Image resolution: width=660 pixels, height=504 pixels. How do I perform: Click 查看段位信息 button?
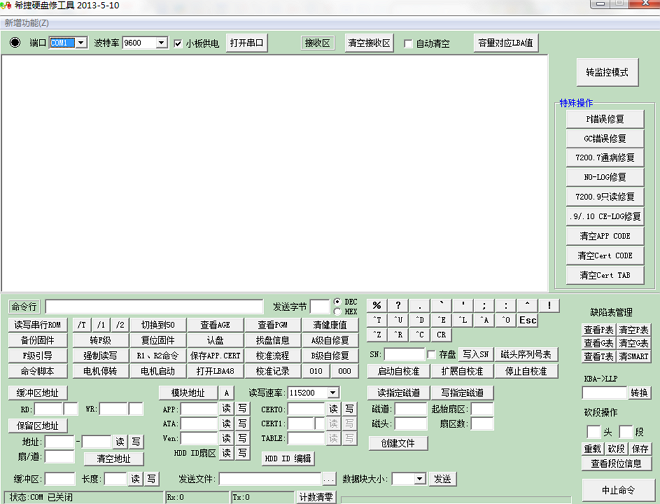point(616,464)
